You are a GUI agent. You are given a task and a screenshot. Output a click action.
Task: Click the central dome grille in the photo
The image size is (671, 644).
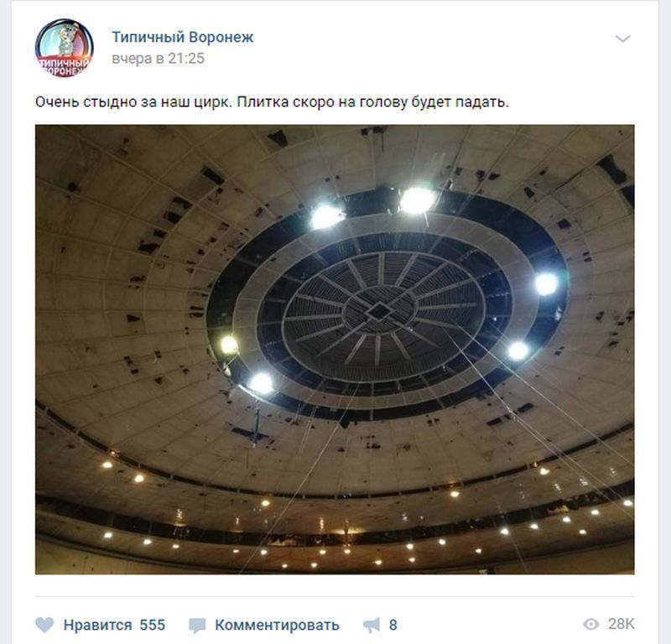[x=379, y=309]
